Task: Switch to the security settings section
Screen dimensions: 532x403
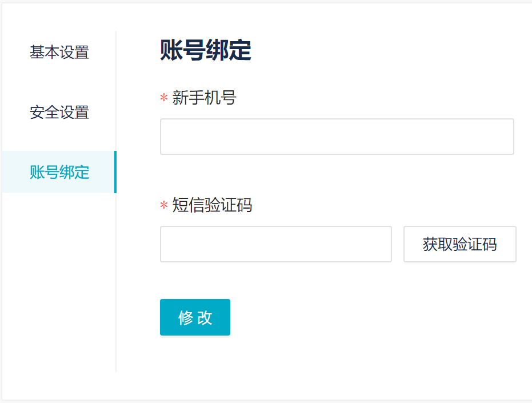Action: pyautogui.click(x=59, y=113)
